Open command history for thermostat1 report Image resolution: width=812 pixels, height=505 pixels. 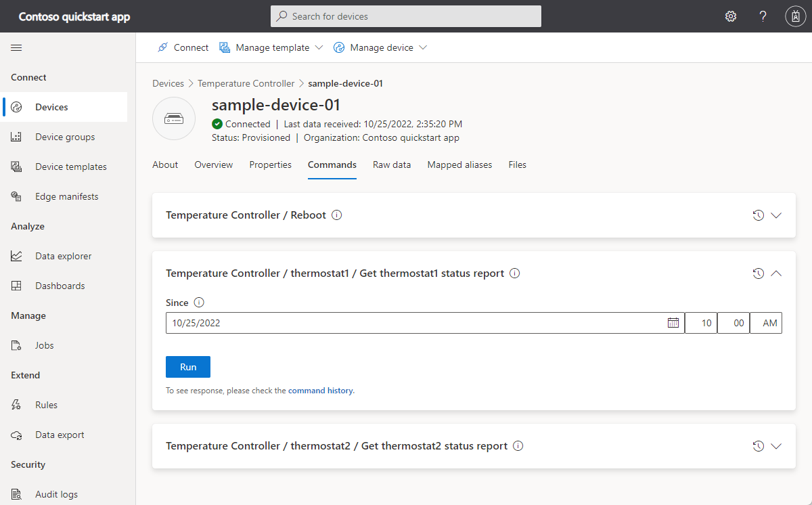tap(758, 273)
